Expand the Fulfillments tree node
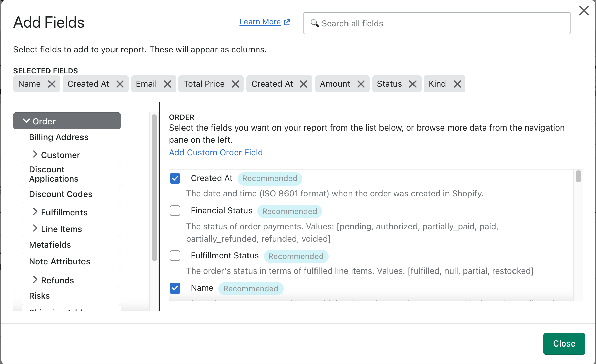The width and height of the screenshot is (596, 364). click(x=35, y=212)
